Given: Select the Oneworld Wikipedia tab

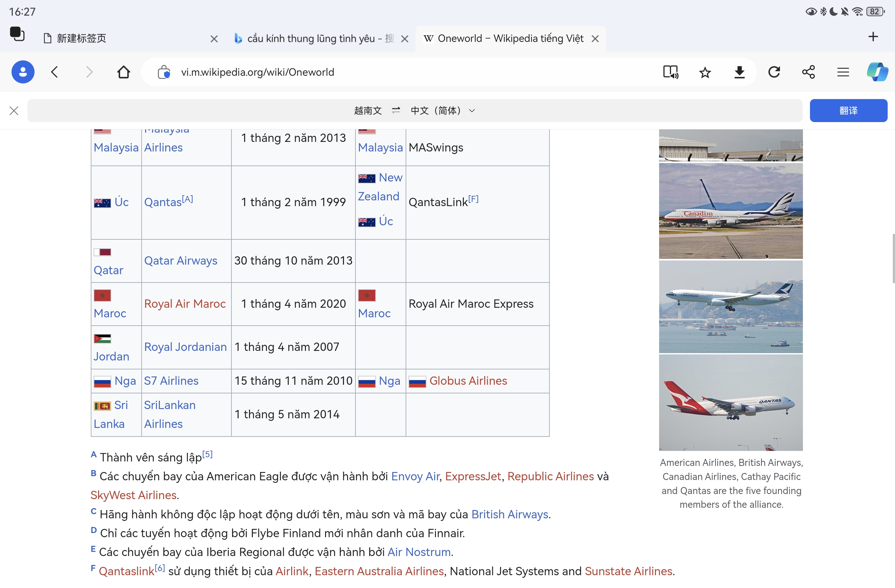Looking at the screenshot, I should click(x=510, y=39).
